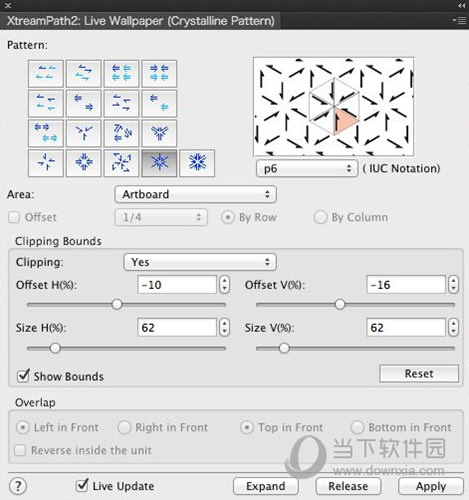The image size is (469, 500).
Task: Click the Size H slider handle
Action: 55,348
